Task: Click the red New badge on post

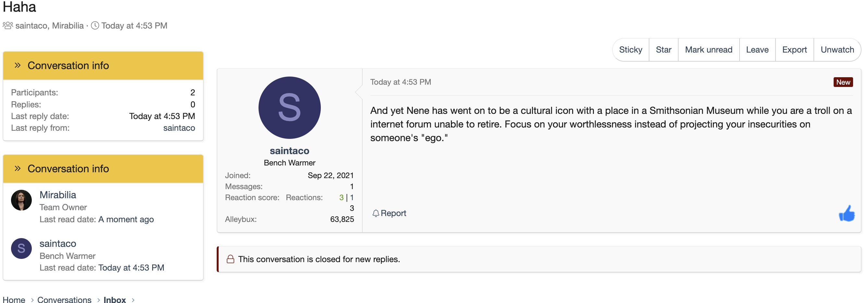Action: [843, 82]
